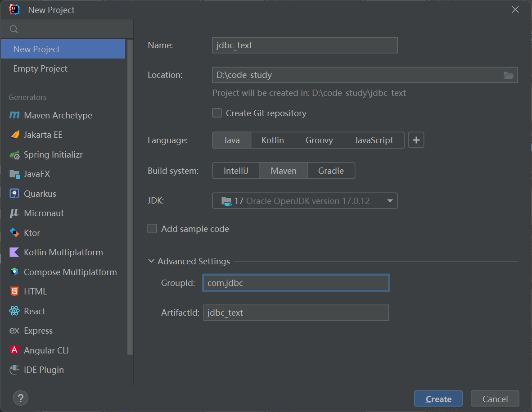The image size is (532, 412).
Task: Click the Kotlin Multiplatform icon
Action: pyautogui.click(x=14, y=252)
